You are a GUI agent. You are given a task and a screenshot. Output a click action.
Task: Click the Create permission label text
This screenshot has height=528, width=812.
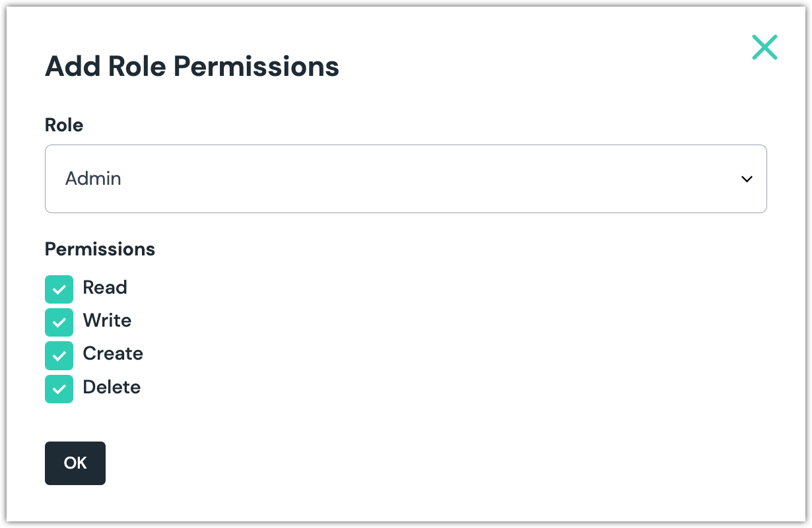[113, 354]
